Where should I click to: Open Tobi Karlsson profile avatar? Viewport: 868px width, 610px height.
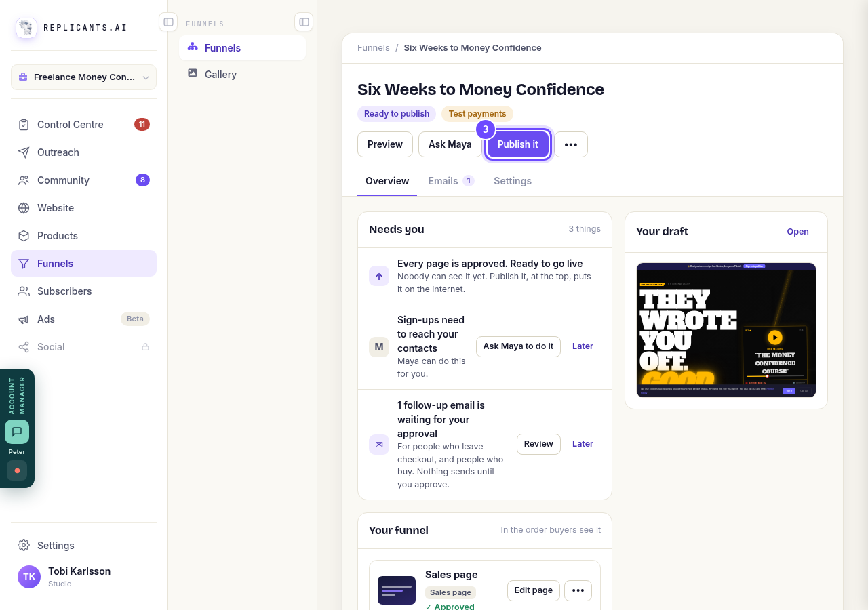29,577
